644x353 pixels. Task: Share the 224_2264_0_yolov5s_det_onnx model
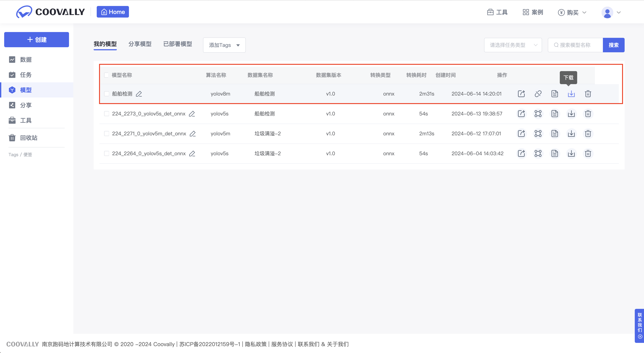pos(521,153)
